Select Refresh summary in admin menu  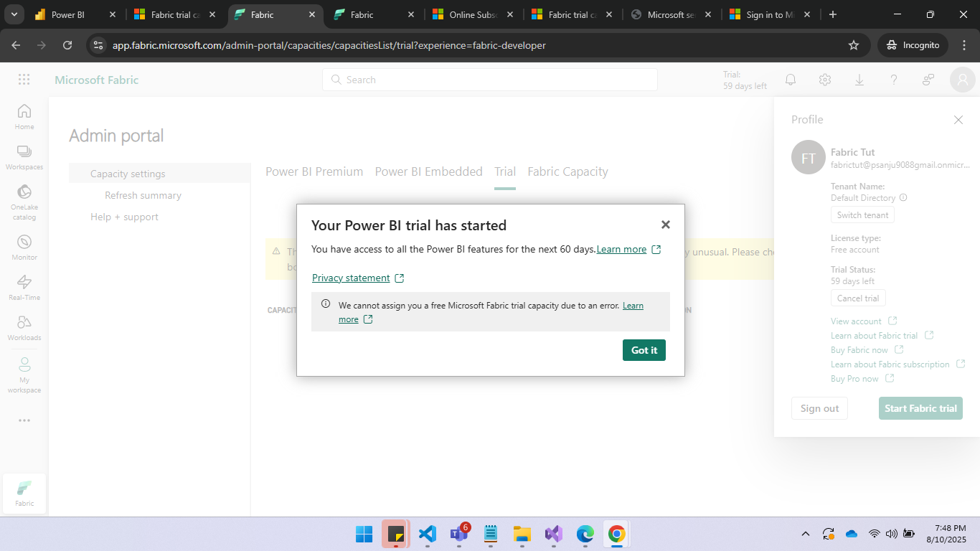point(143,195)
